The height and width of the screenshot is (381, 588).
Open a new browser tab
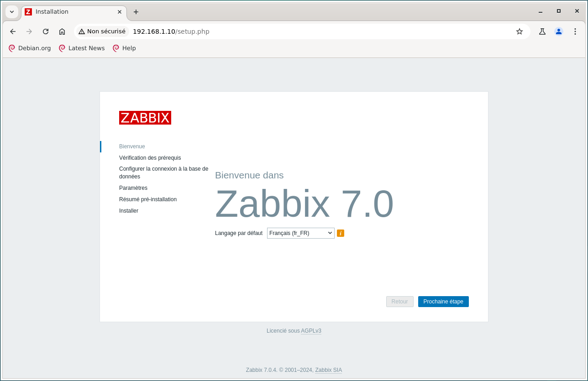click(x=136, y=12)
